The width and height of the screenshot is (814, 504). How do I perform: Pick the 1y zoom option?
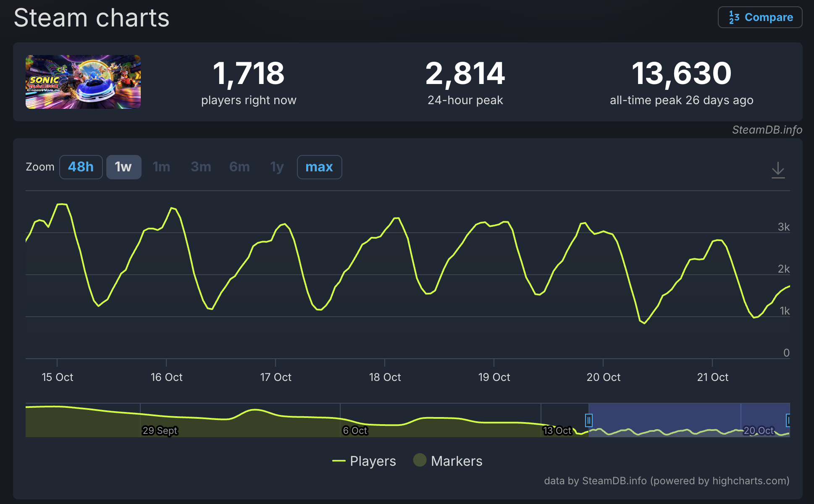pos(277,167)
